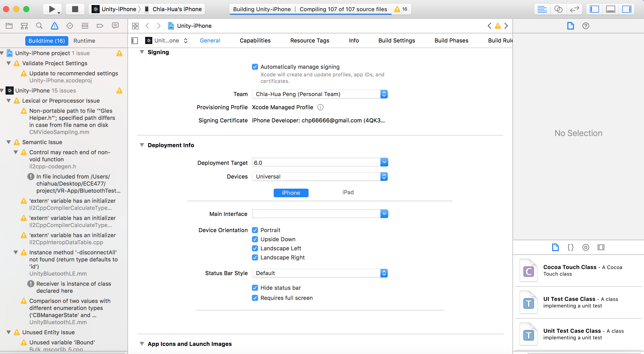
Task: Uncheck Automatically manage signing
Action: point(255,67)
